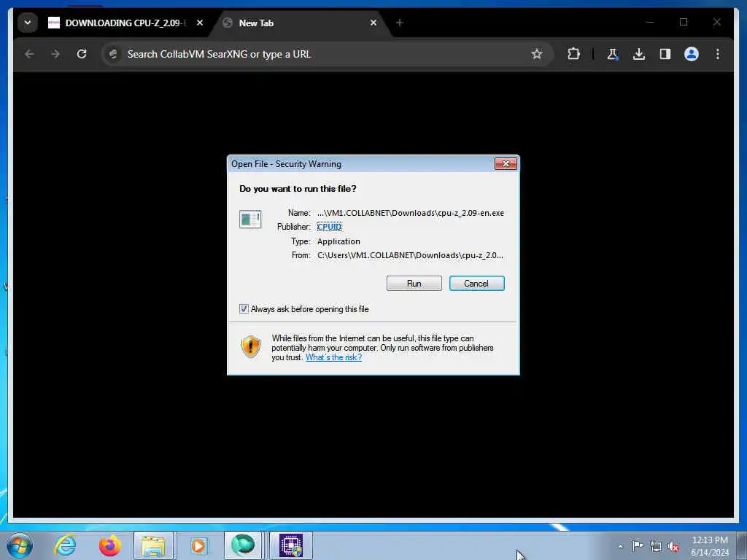Click the CPU-Z installer taskbar icon
Screen dimensions: 747x560
click(291, 545)
